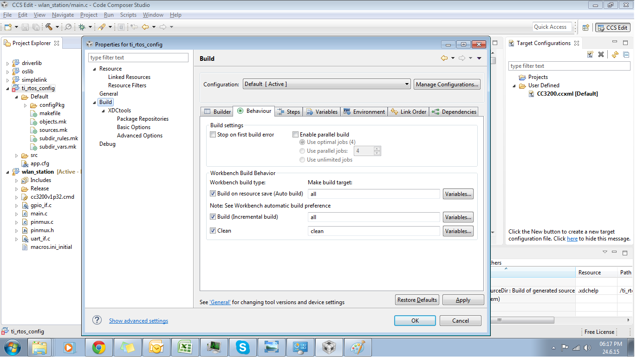637x364 pixels.
Task: Select Use parallel jobs radio button
Action: coord(303,151)
